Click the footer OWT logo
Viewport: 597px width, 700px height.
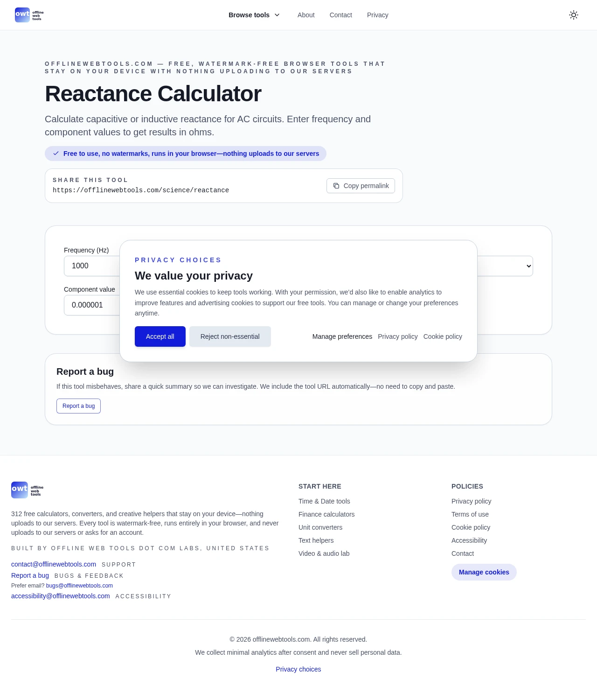click(x=27, y=490)
